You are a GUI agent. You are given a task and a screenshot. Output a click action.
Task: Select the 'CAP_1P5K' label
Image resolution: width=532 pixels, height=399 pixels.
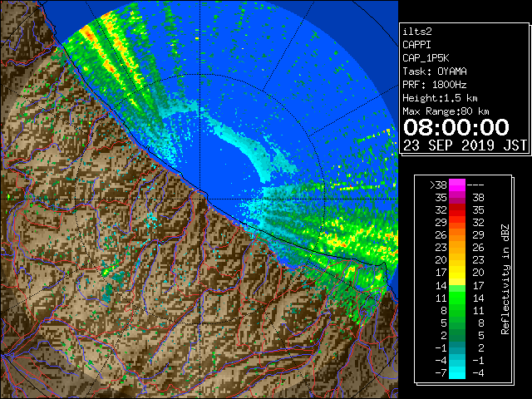tap(426, 58)
